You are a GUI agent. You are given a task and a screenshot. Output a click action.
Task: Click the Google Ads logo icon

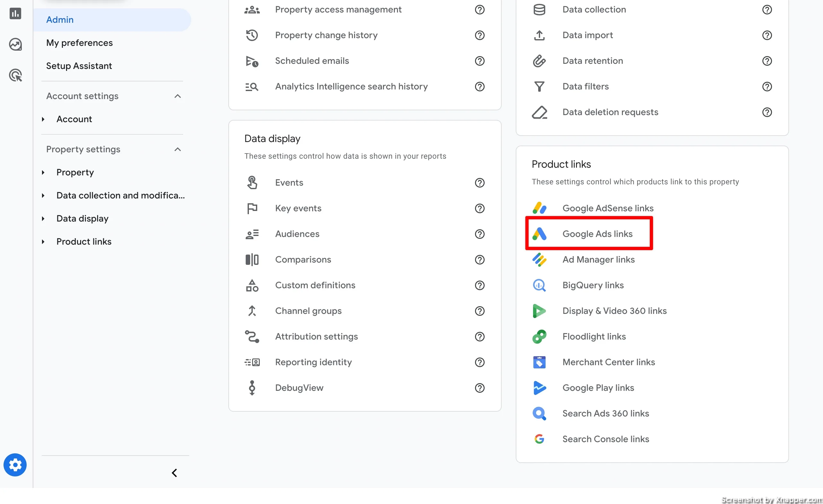coord(539,234)
